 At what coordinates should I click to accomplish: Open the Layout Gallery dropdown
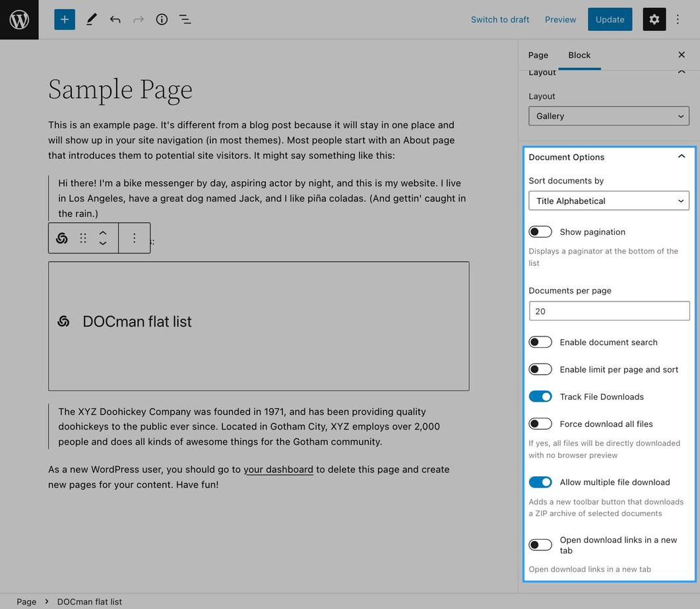tap(609, 116)
